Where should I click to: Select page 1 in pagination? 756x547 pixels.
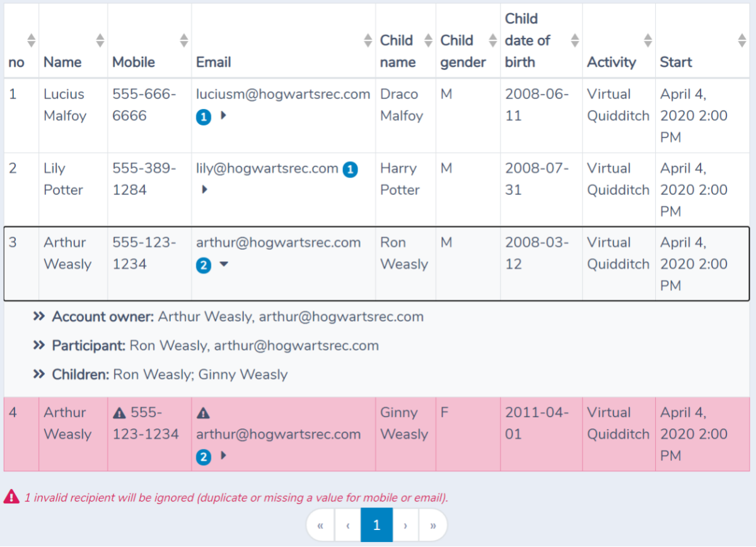coord(376,526)
